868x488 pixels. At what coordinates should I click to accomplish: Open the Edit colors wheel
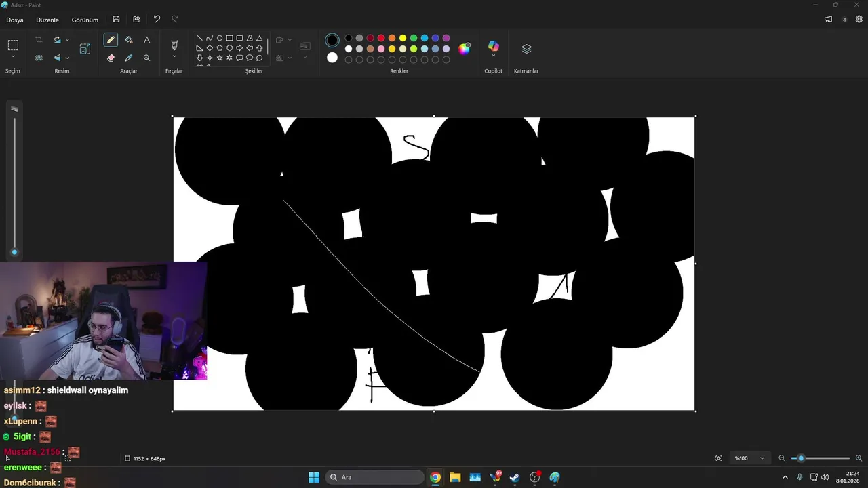[x=464, y=49]
